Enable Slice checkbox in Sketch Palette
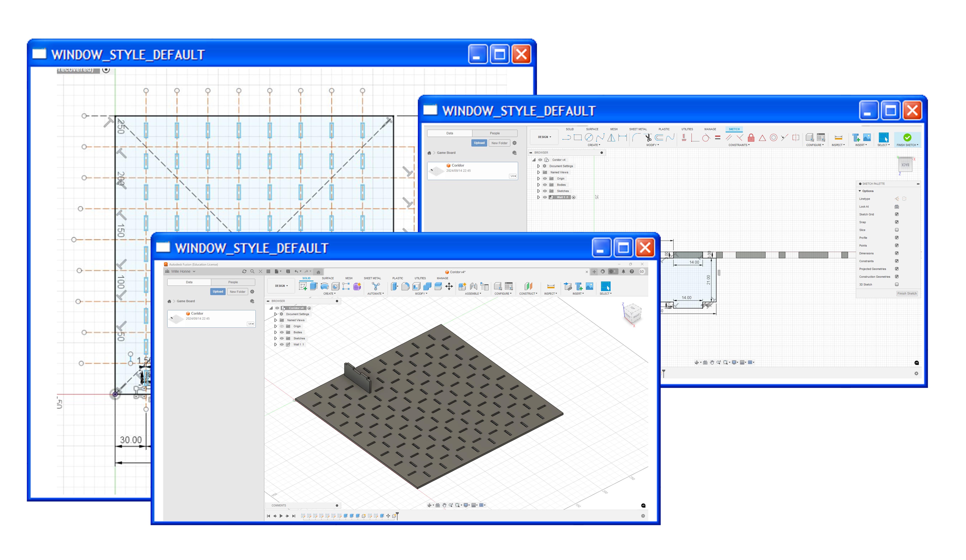The width and height of the screenshot is (966, 560). point(897,230)
